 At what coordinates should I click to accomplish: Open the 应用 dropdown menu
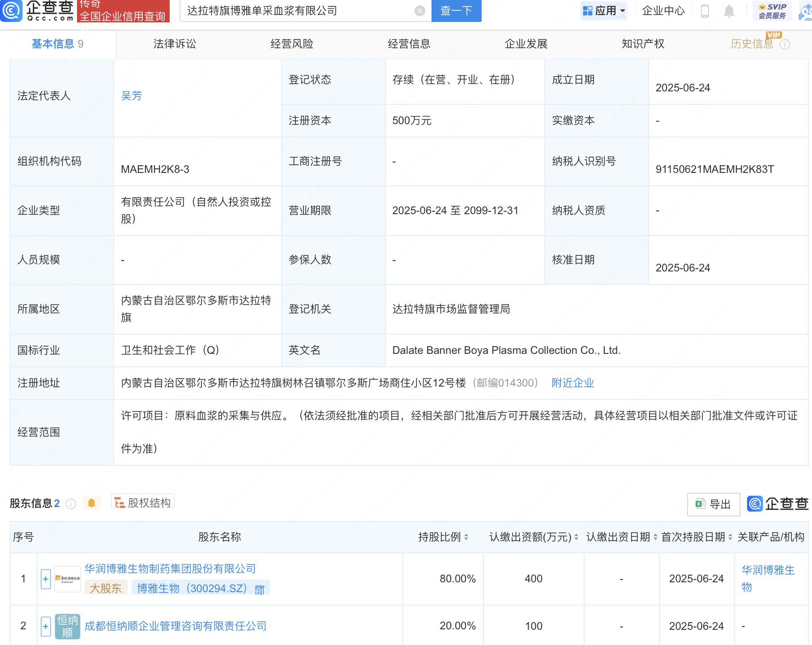click(x=604, y=11)
